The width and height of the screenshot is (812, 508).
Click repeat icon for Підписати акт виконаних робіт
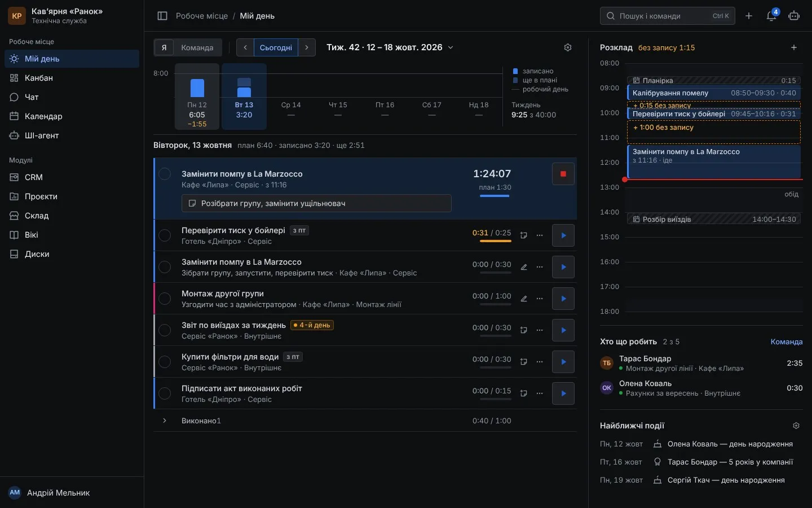point(524,393)
